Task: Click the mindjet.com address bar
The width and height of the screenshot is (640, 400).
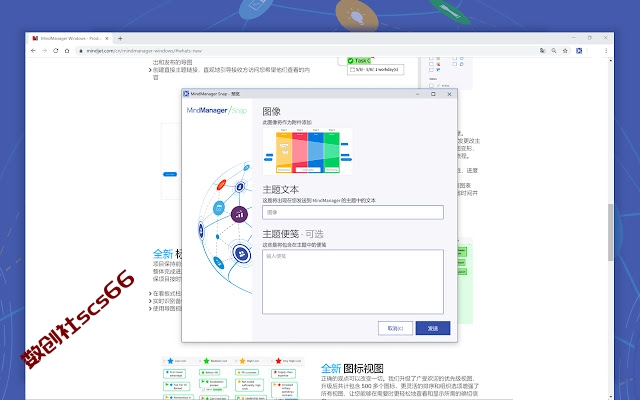Action: [306, 51]
